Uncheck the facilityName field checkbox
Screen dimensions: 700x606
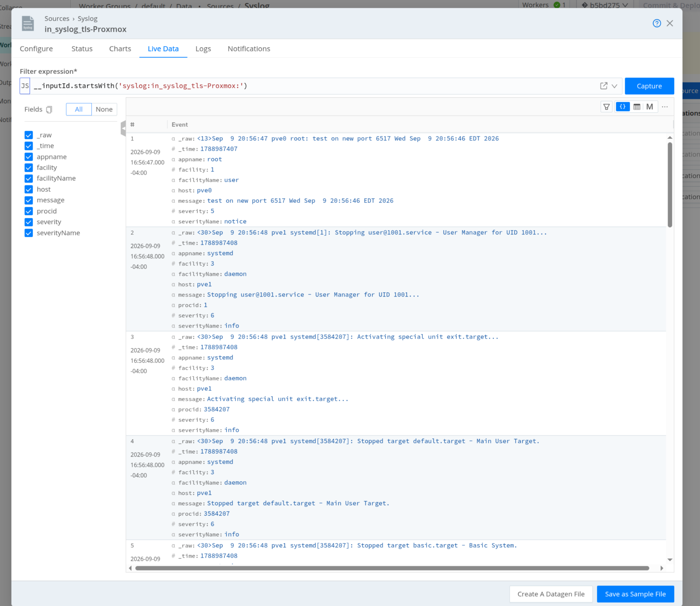click(x=29, y=178)
